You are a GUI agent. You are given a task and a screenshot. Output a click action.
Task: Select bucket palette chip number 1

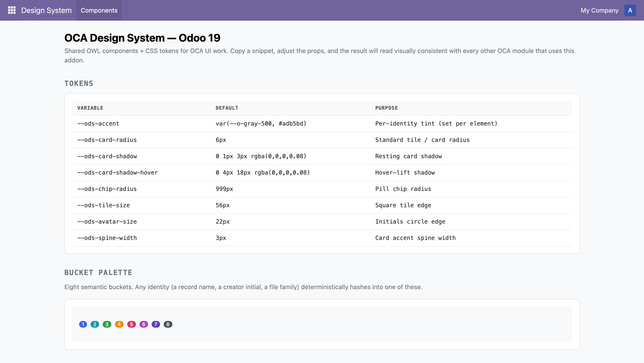point(83,324)
